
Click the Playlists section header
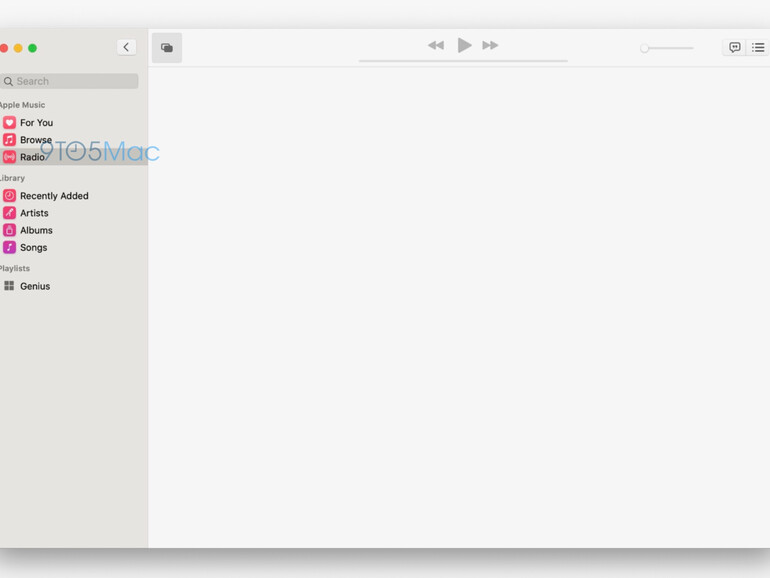point(15,268)
